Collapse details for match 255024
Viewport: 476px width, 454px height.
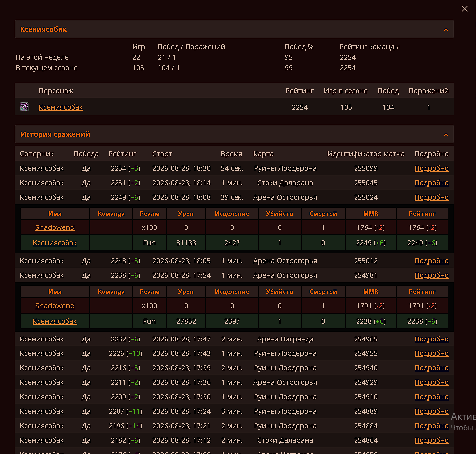pyautogui.click(x=431, y=197)
